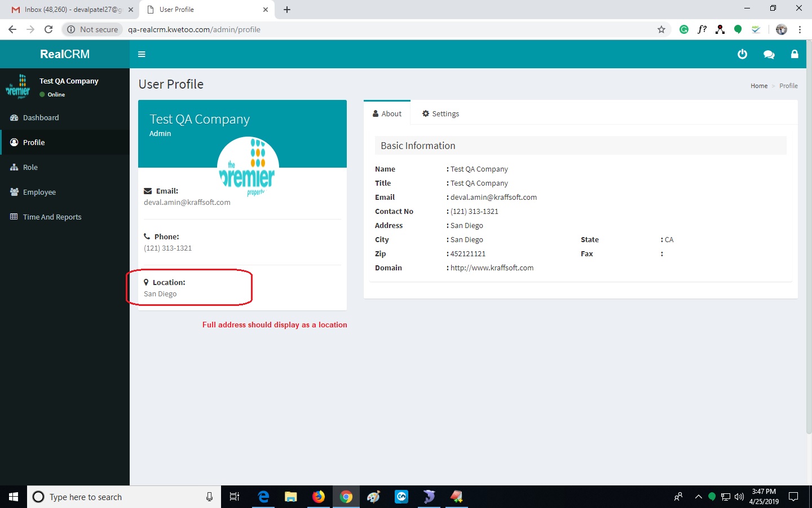Click the lock screen icon
The image size is (812, 508).
pyautogui.click(x=795, y=54)
